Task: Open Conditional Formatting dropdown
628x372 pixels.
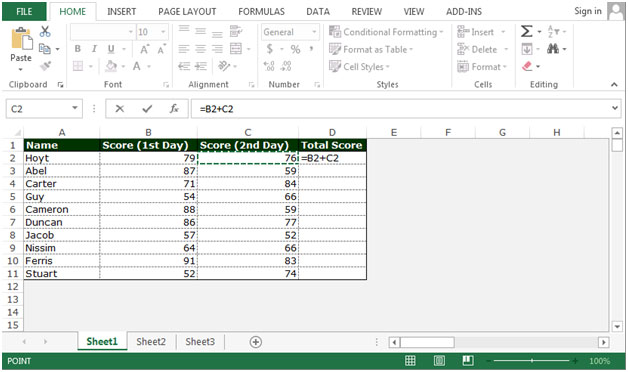Action: 386,32
